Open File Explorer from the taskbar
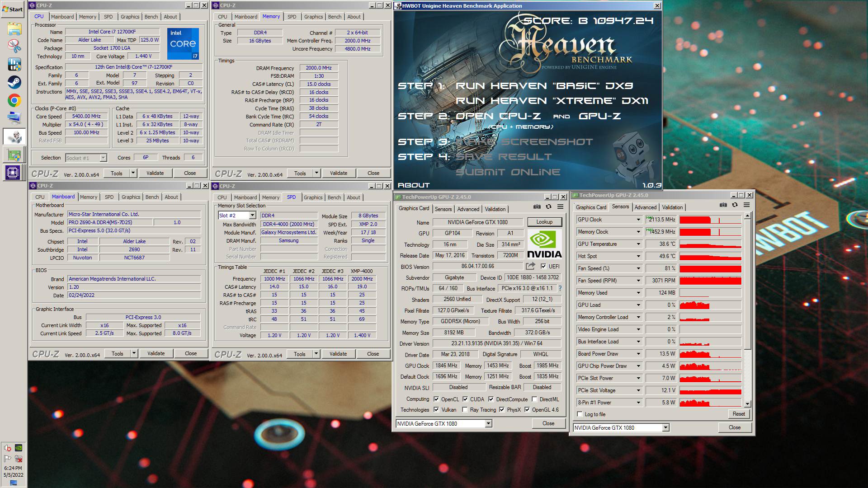The width and height of the screenshot is (868, 488). click(14, 28)
